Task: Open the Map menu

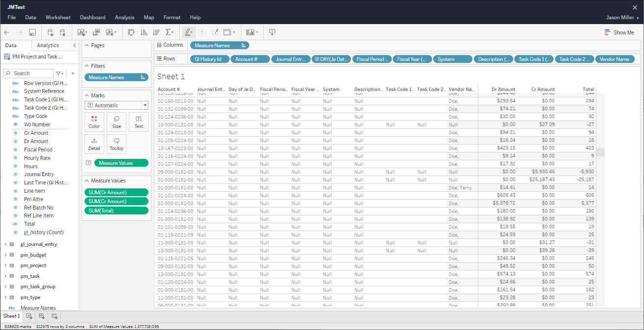Action: tap(149, 17)
